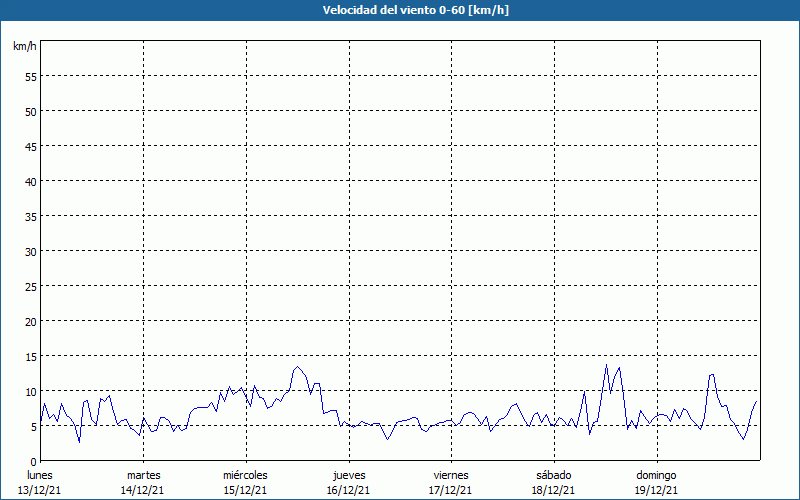Click the '30' y-axis value
The height and width of the screenshot is (500, 800).
31,252
